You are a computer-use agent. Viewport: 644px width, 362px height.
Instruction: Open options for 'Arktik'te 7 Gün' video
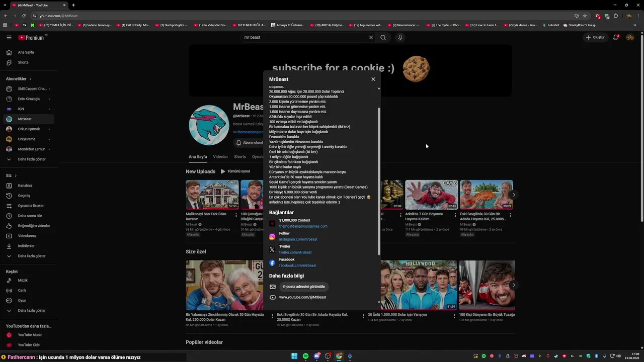click(455, 215)
